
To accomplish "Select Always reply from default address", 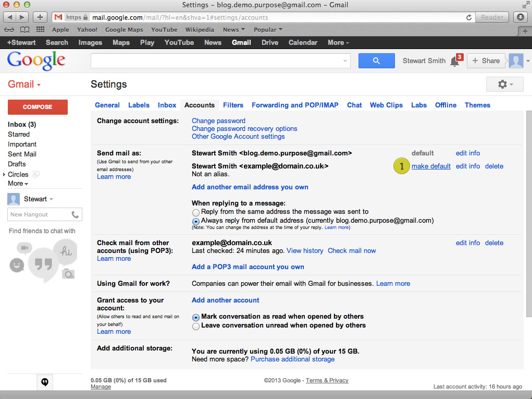I will tap(196, 221).
